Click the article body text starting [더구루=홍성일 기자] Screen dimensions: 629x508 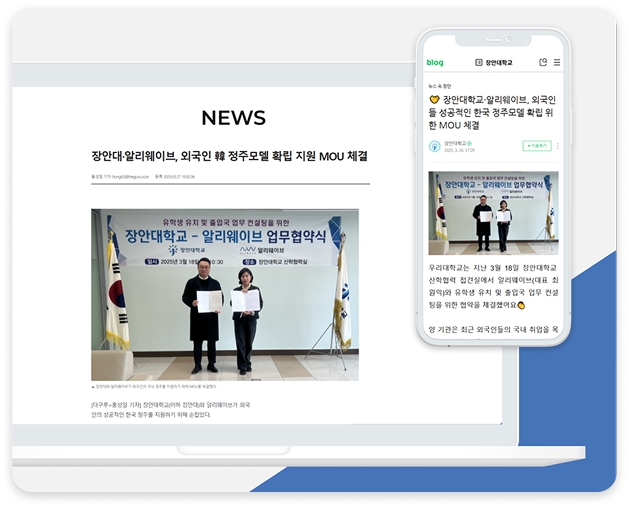coord(170,410)
